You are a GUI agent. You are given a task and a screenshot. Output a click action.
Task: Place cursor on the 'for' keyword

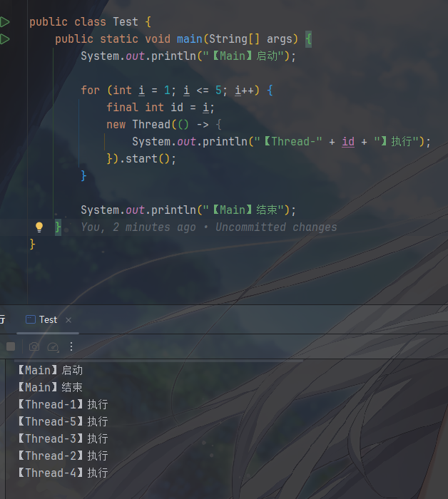(x=90, y=91)
